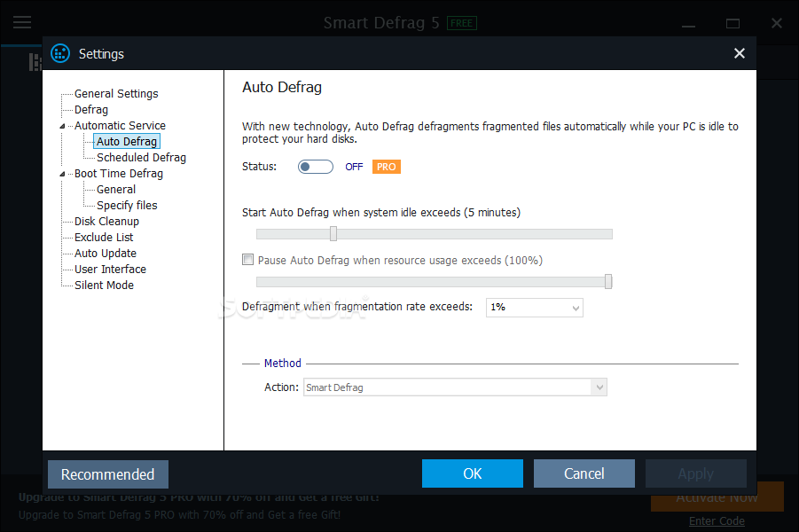The width and height of the screenshot is (799, 532).
Task: Open Auto Update settings
Action: click(x=106, y=254)
